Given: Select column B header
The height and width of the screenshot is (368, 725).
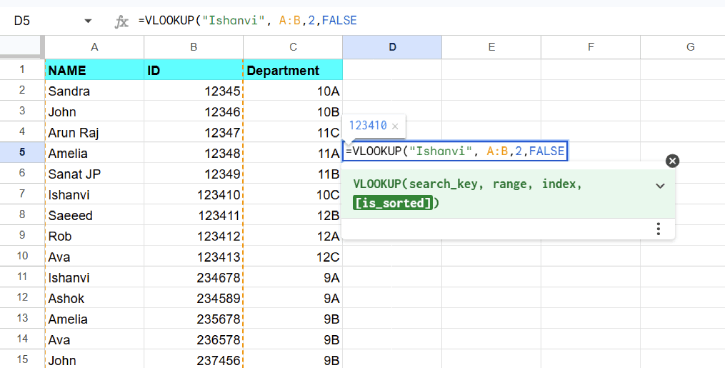Looking at the screenshot, I should click(194, 47).
